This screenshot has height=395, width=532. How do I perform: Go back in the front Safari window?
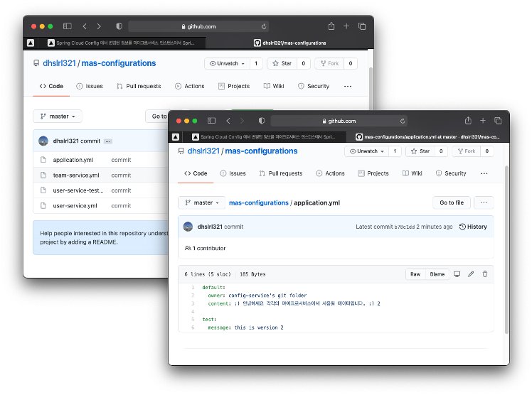(228, 121)
